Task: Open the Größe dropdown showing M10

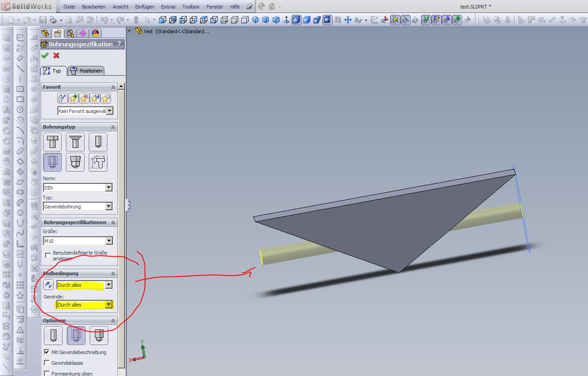Action: (x=108, y=241)
